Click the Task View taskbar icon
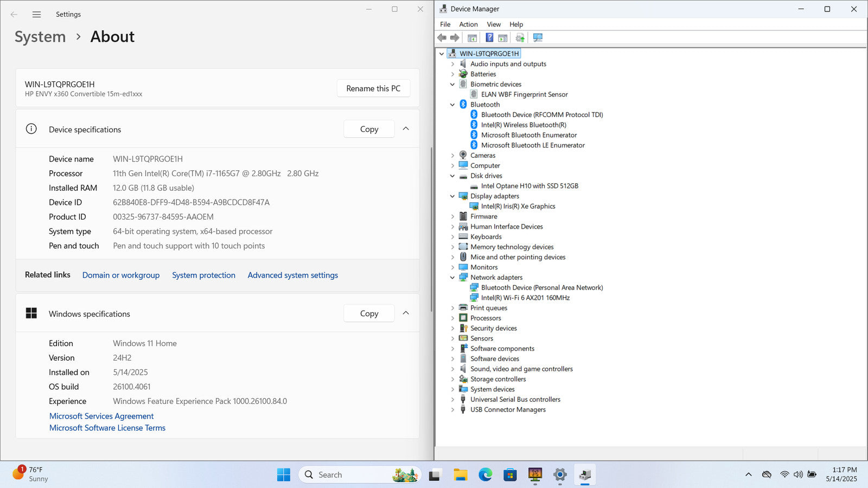The height and width of the screenshot is (488, 868). [435, 475]
